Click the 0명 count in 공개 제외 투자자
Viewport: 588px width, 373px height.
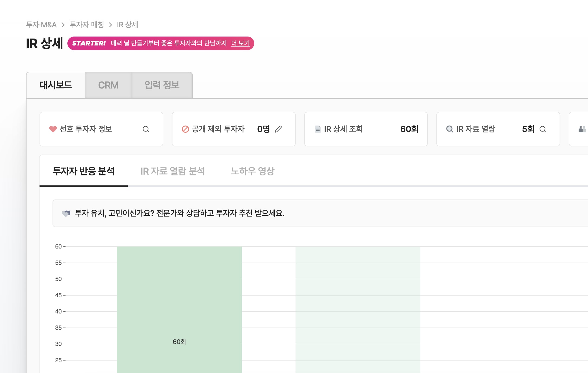(x=263, y=129)
